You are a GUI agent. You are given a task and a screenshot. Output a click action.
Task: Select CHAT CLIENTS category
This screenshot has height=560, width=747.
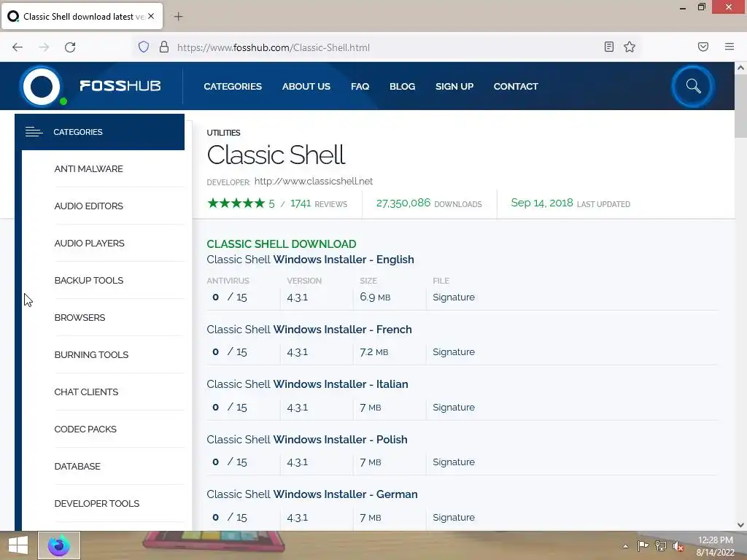click(x=86, y=392)
